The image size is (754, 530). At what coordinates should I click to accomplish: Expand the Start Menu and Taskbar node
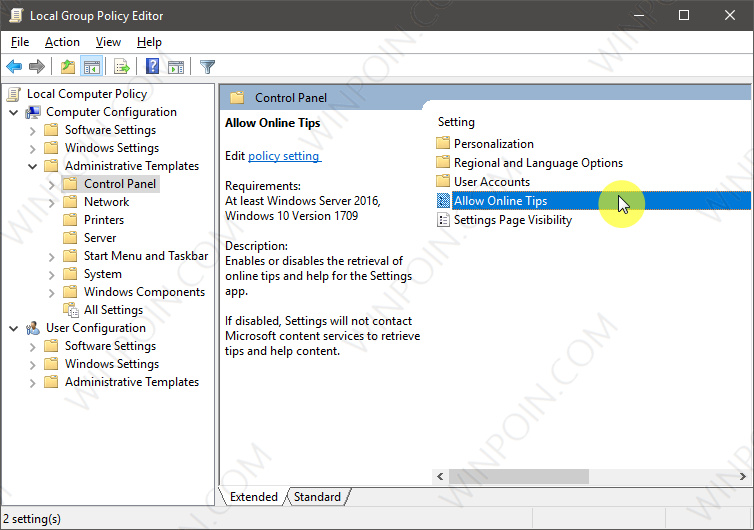click(51, 257)
